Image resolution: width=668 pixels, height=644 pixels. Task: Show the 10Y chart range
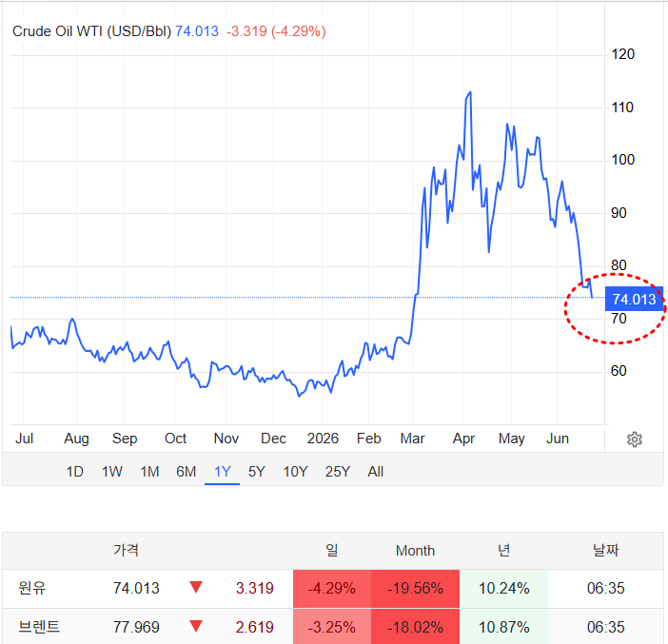point(295,472)
